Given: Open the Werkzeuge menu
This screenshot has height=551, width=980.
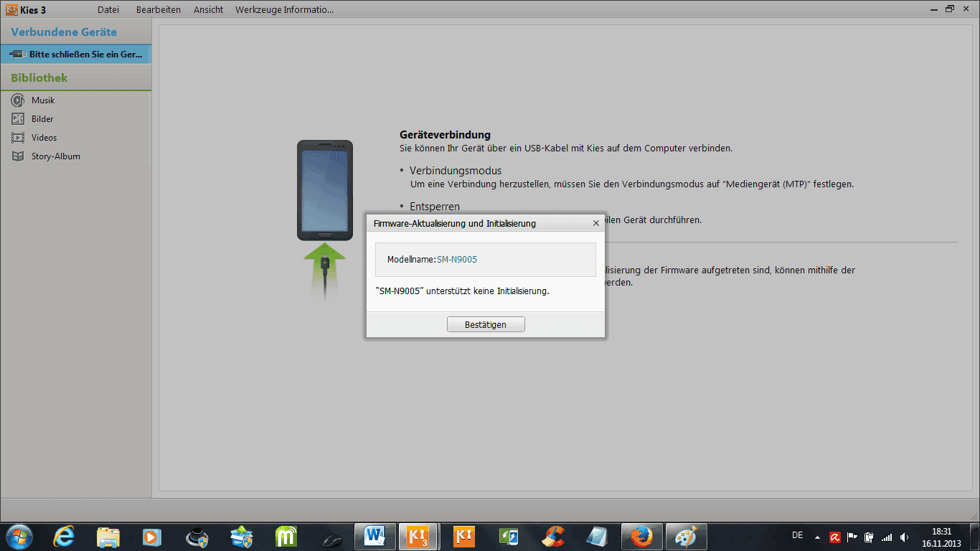Looking at the screenshot, I should coord(256,9).
